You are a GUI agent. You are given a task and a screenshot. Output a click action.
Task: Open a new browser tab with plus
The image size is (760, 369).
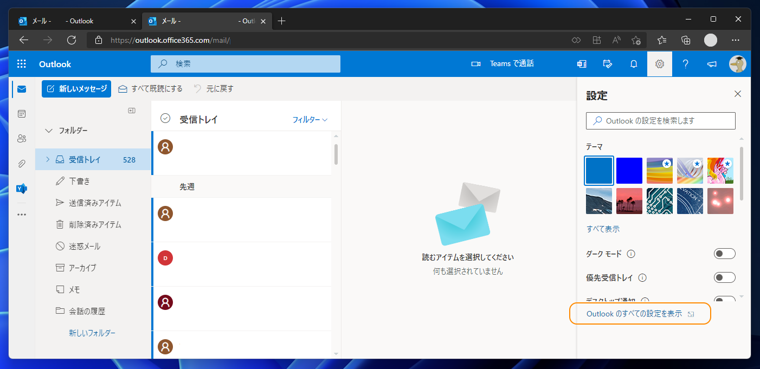click(x=282, y=21)
